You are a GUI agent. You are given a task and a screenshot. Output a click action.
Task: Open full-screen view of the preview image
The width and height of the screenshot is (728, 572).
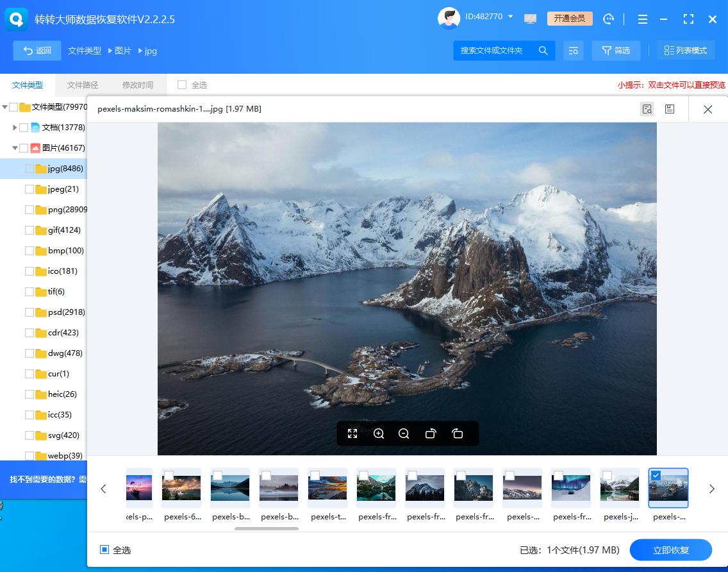[x=352, y=433]
